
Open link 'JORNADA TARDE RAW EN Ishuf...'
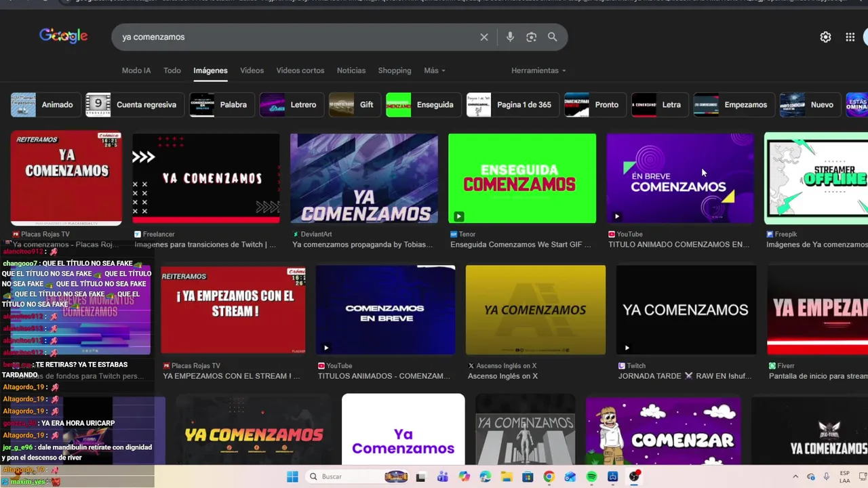click(685, 376)
